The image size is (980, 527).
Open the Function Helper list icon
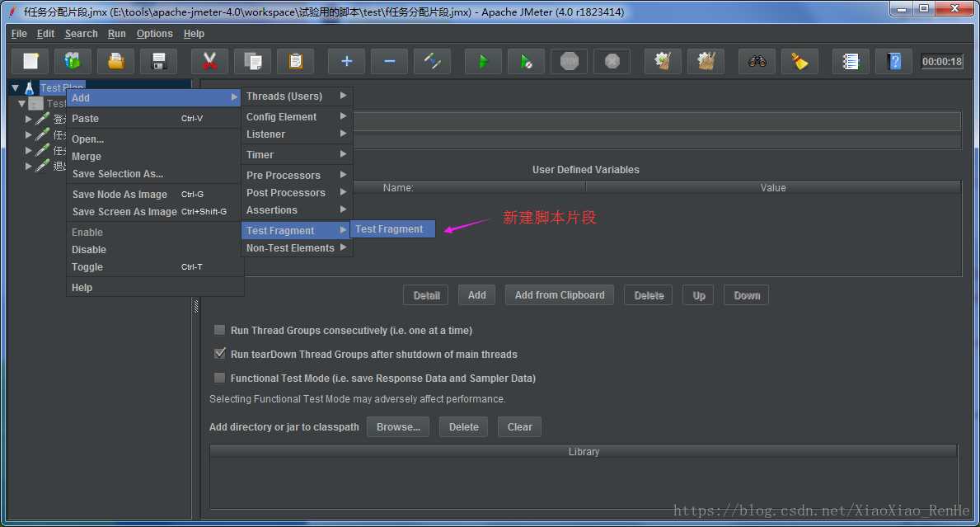tap(851, 61)
